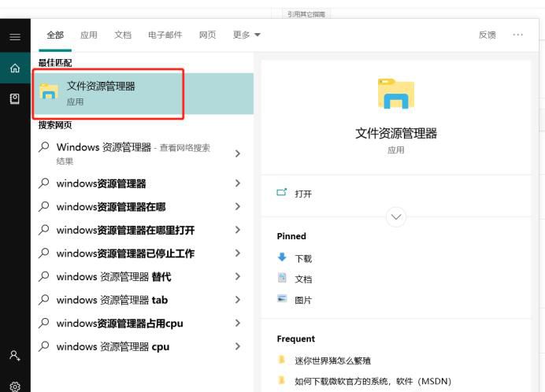Click folder icon beside 迷你世界猪怎么繁殖

282,359
